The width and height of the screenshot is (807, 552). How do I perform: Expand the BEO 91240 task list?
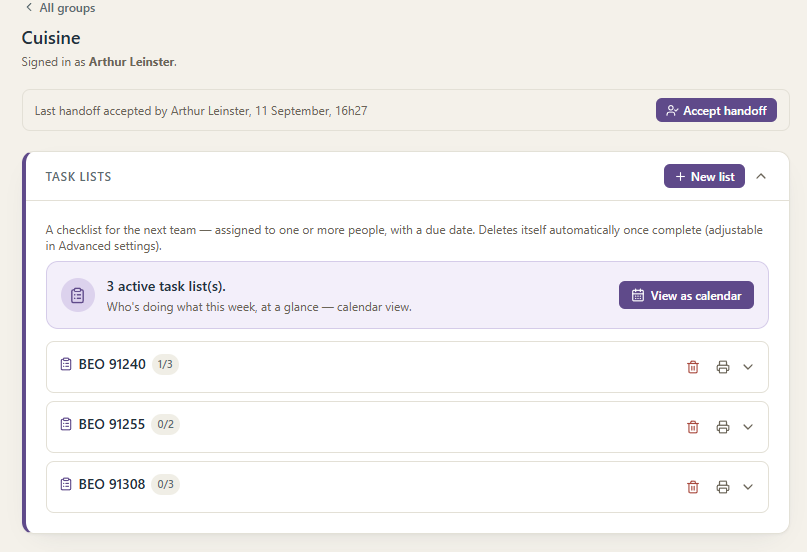748,367
